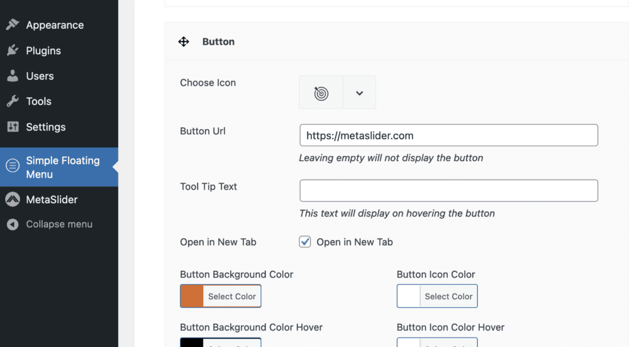Uncheck the Open in New Tab checkbox
The width and height of the screenshot is (644, 347).
[x=305, y=242]
